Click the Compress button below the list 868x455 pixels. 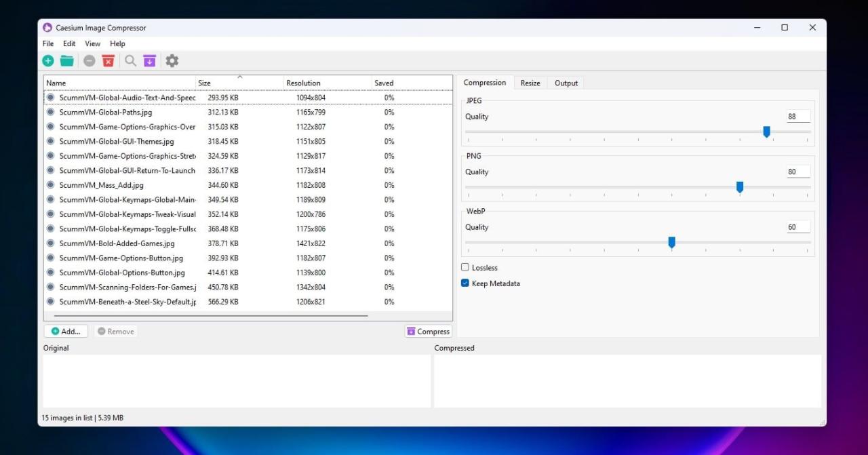click(x=428, y=332)
